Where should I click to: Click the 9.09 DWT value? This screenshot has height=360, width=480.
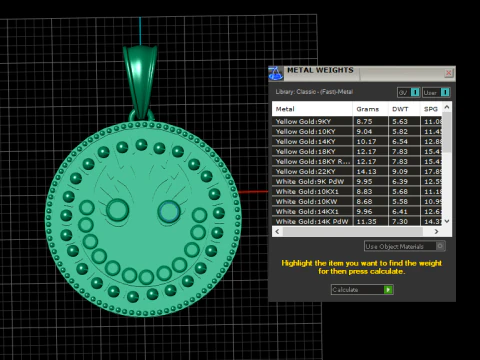pyautogui.click(x=400, y=171)
